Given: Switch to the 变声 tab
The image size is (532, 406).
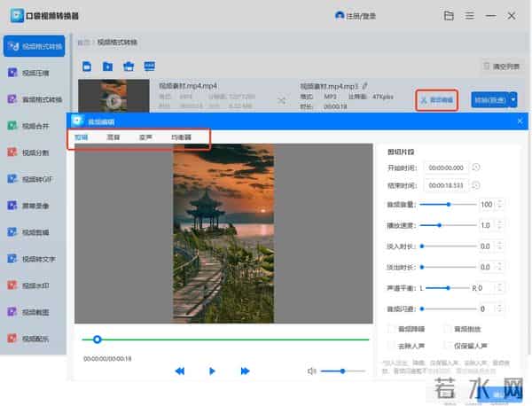Looking at the screenshot, I should click(145, 137).
